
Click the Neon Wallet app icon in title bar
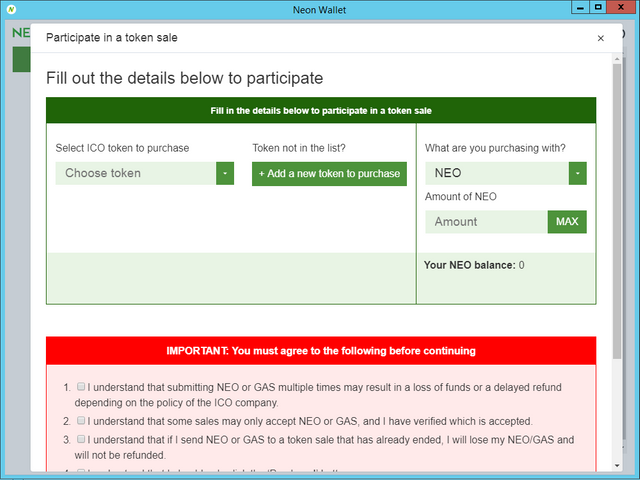(11, 9)
